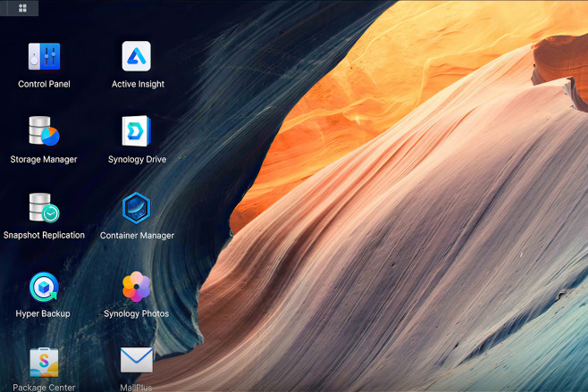Screen dimensions: 588x392
Task: Click the Synology Photos label text
Action: 137,313
